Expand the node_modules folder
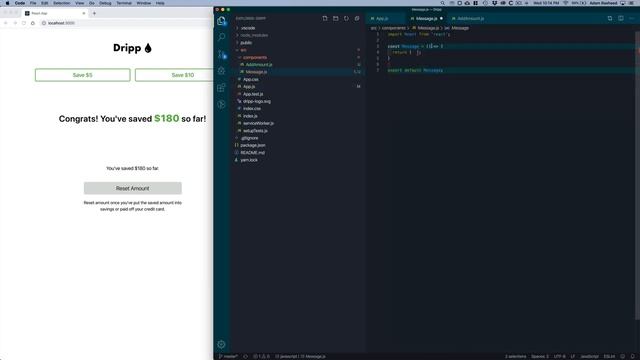This screenshot has height=360, width=640. pyautogui.click(x=254, y=36)
